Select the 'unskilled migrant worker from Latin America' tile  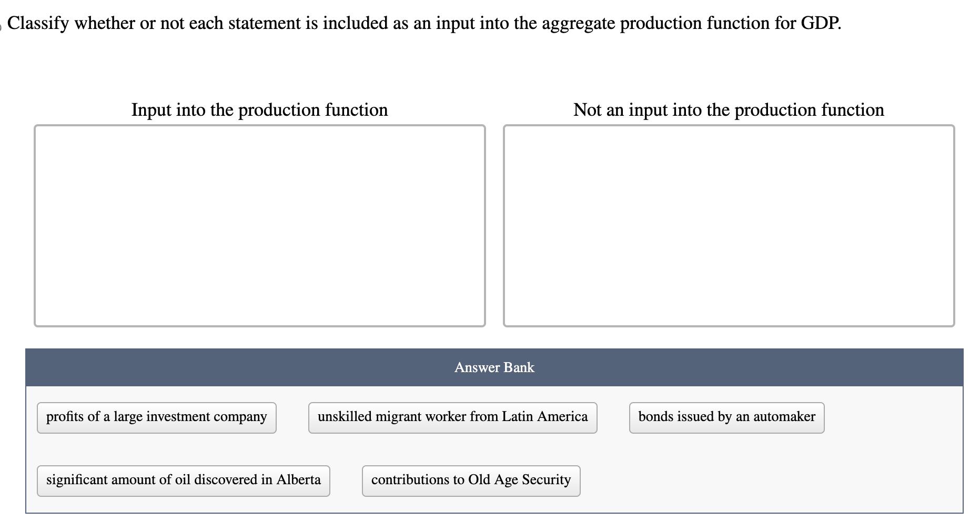(452, 417)
